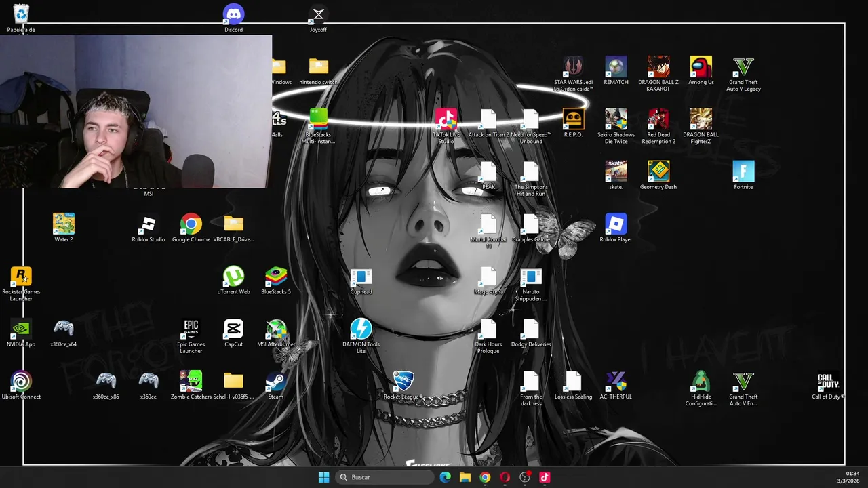Open the Discord desktop shortcut
This screenshot has height=488, width=868.
(x=233, y=19)
